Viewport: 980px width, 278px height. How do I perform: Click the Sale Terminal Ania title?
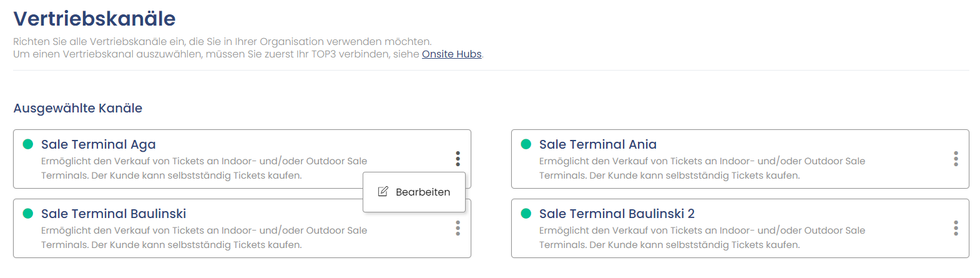598,144
